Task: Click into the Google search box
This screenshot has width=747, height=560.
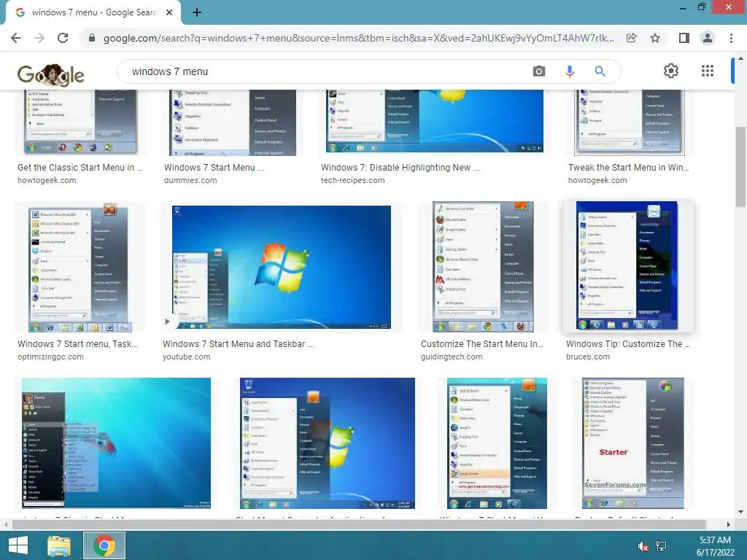Action: [x=329, y=71]
